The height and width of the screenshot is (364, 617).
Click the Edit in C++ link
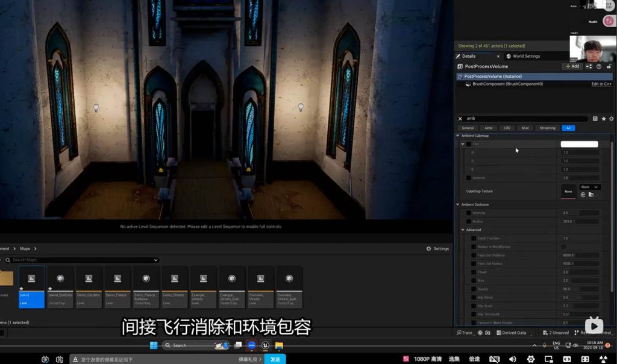click(601, 84)
